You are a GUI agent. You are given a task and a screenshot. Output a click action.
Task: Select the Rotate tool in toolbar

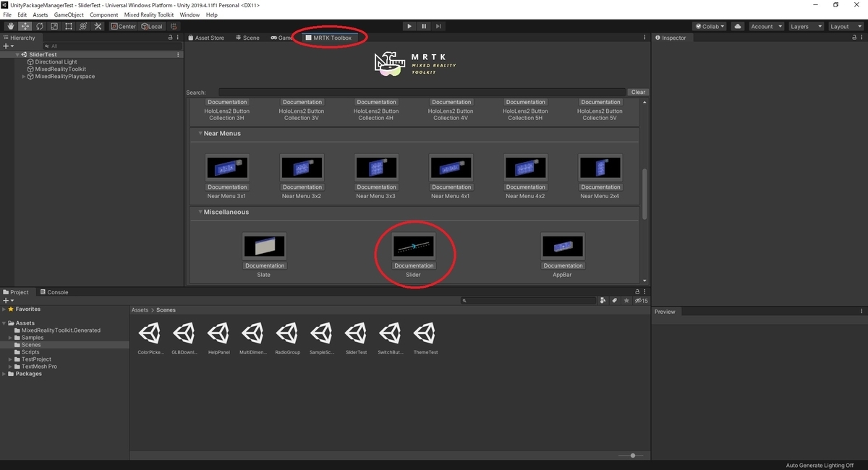click(39, 26)
